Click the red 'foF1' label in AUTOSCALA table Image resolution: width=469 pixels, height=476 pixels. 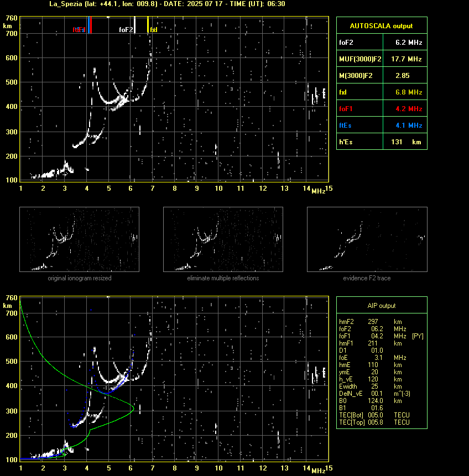coord(346,109)
